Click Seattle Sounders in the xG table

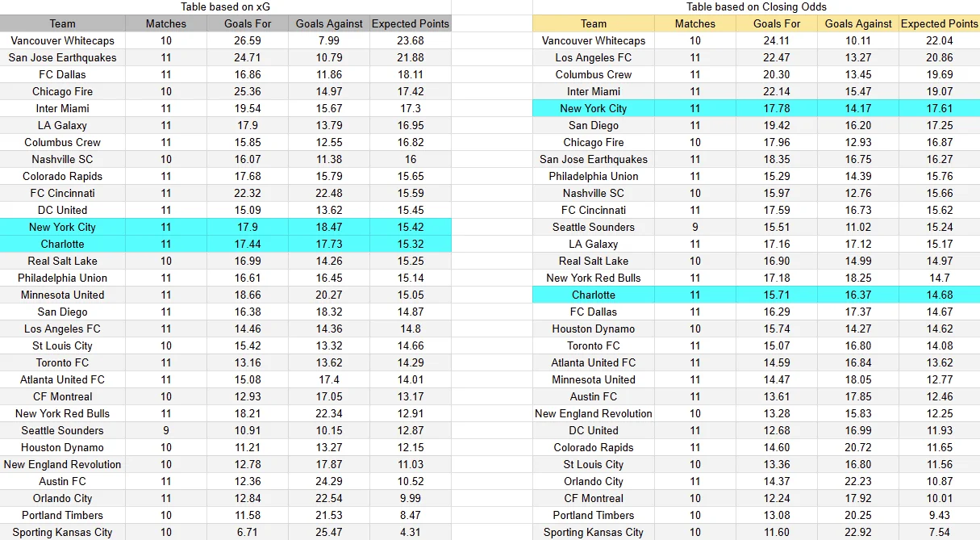tap(63, 430)
